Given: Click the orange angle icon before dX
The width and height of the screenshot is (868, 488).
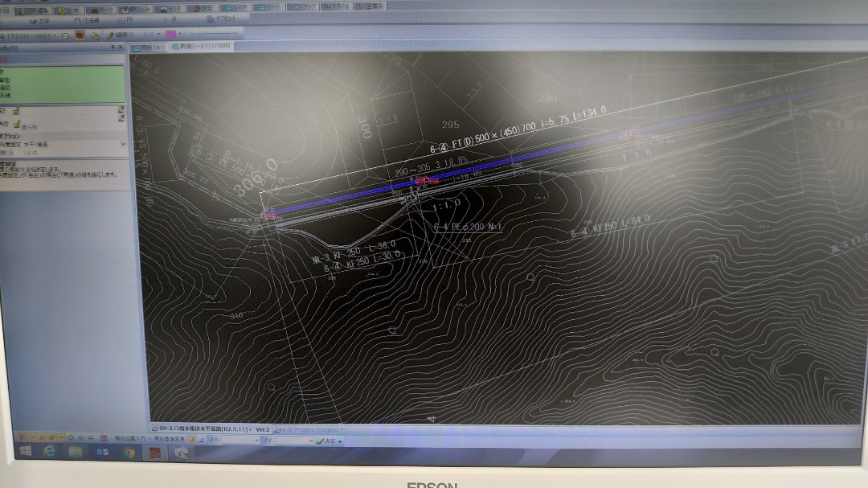Looking at the screenshot, I should [x=191, y=439].
